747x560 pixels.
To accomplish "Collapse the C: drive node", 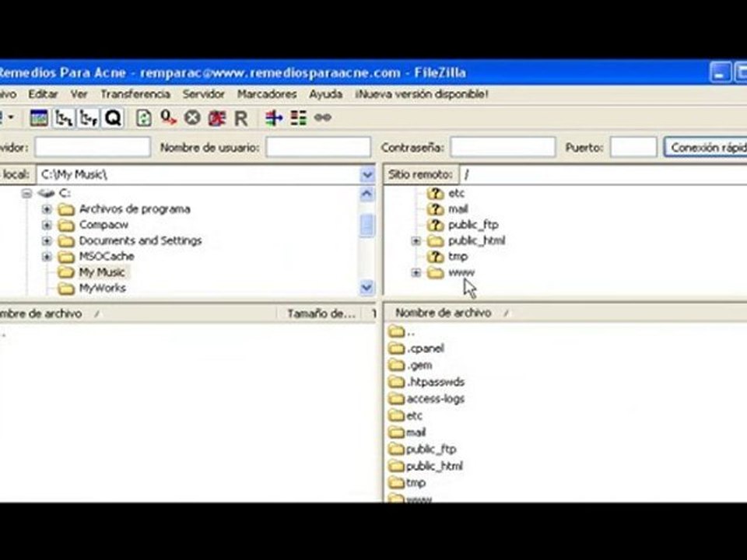I will pyautogui.click(x=26, y=193).
